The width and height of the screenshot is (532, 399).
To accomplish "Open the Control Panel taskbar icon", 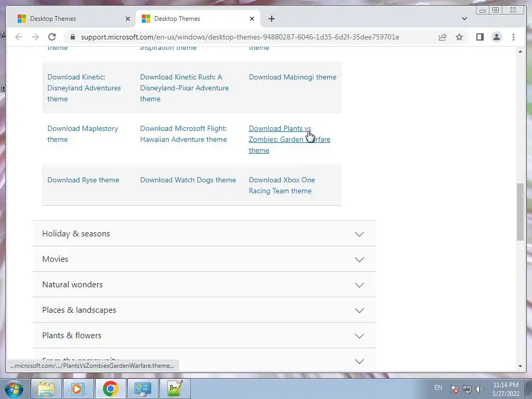I will click(x=142, y=389).
